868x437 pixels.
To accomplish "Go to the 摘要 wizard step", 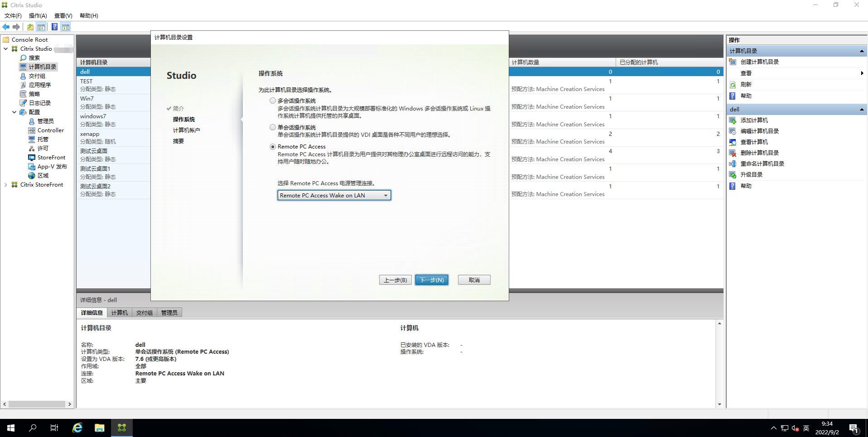I will [x=178, y=141].
